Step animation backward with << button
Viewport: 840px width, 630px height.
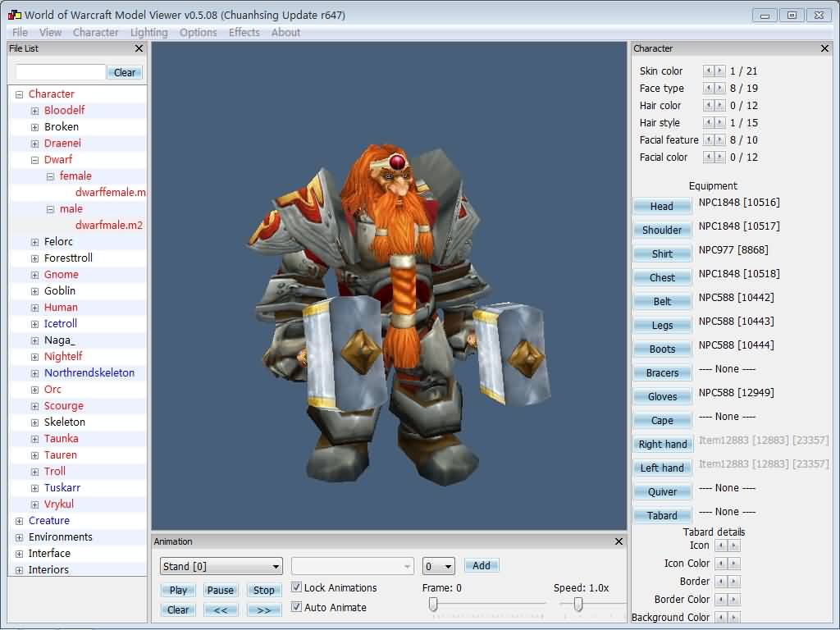click(x=220, y=609)
